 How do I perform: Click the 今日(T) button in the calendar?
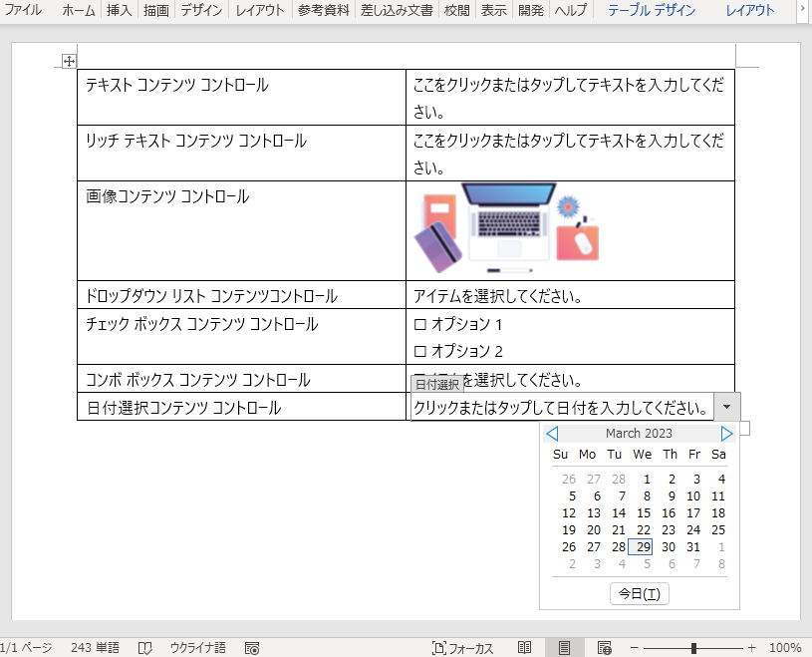[x=639, y=593]
